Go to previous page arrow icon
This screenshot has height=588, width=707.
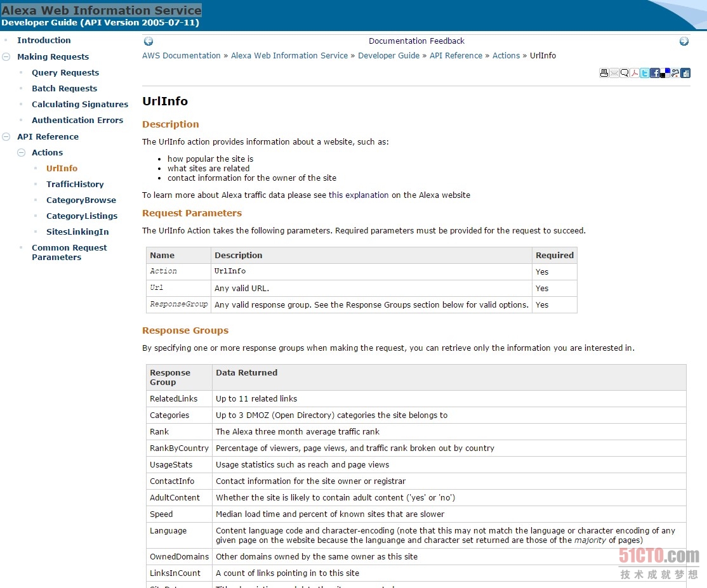point(149,41)
